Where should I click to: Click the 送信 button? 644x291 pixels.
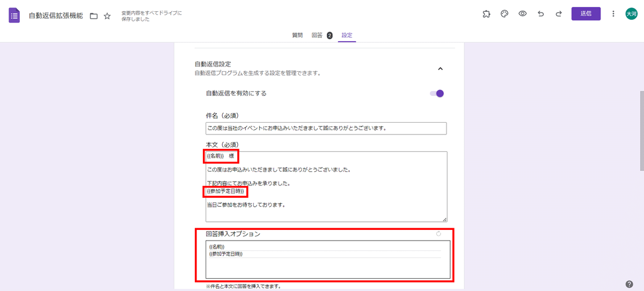coord(586,14)
